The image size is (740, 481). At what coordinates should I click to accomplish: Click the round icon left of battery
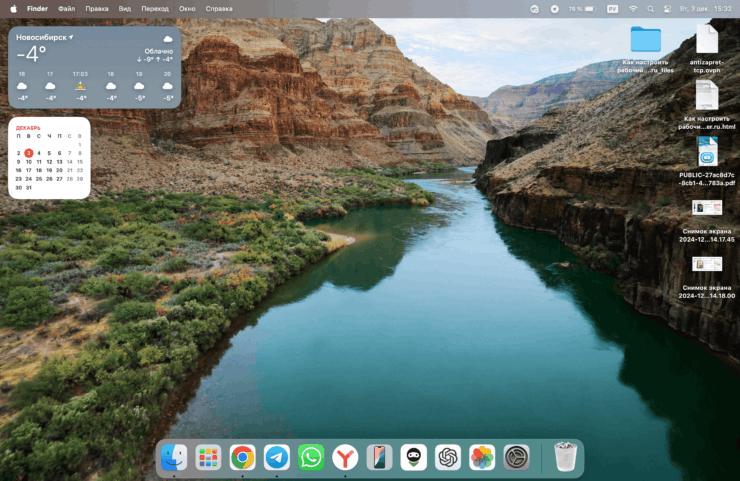click(555, 9)
